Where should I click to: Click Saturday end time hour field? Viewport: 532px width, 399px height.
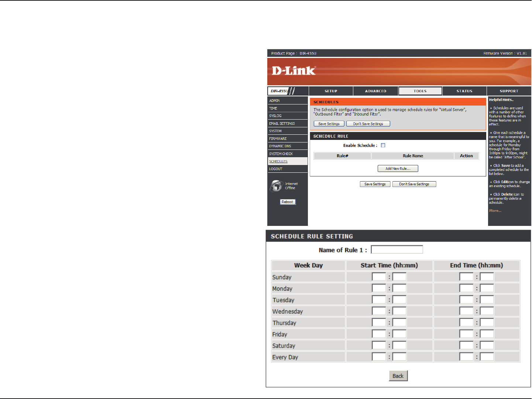(466, 345)
